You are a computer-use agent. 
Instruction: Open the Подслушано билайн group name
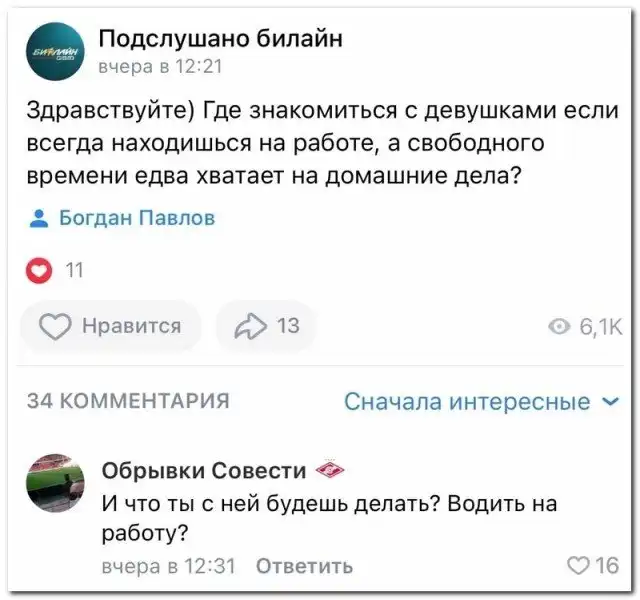pyautogui.click(x=221, y=38)
